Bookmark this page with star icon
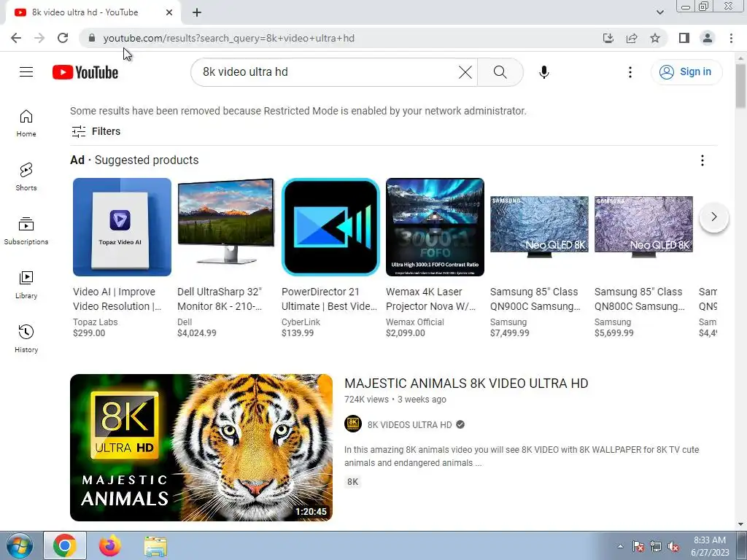 (x=655, y=38)
